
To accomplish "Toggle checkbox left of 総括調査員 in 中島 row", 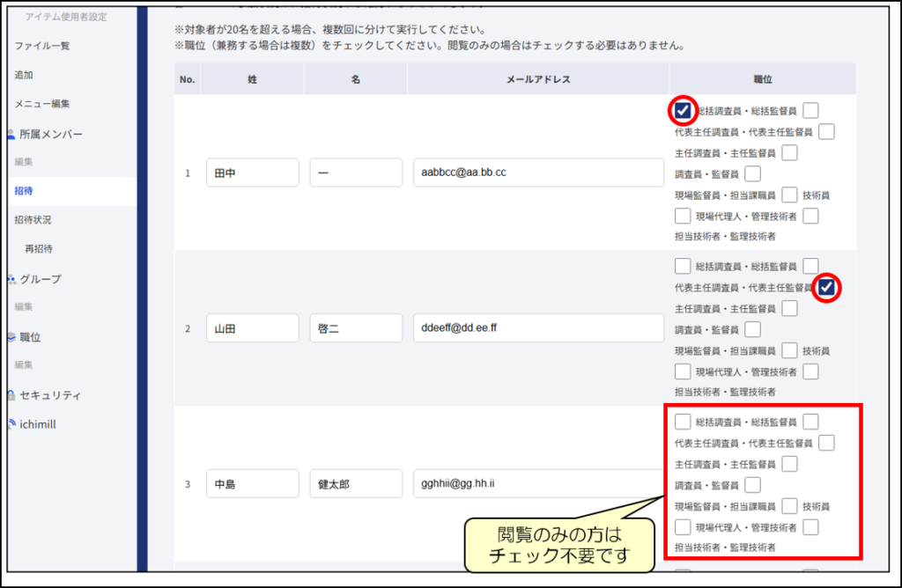I will click(x=683, y=422).
